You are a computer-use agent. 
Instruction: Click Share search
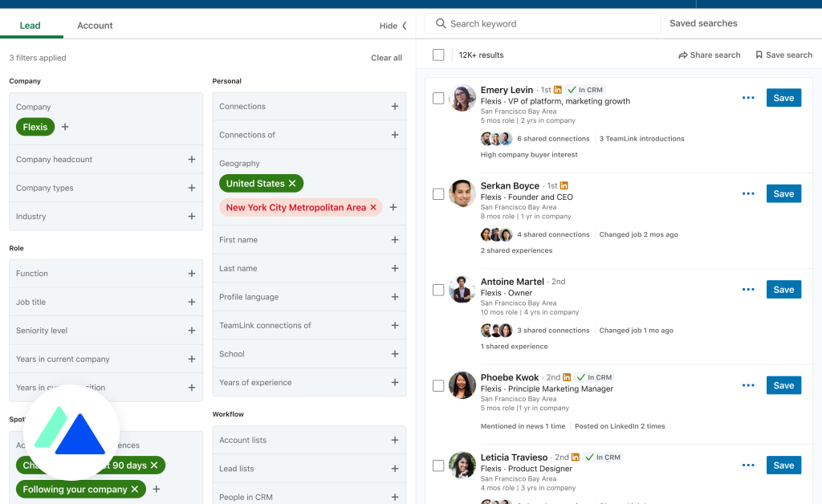tap(710, 55)
